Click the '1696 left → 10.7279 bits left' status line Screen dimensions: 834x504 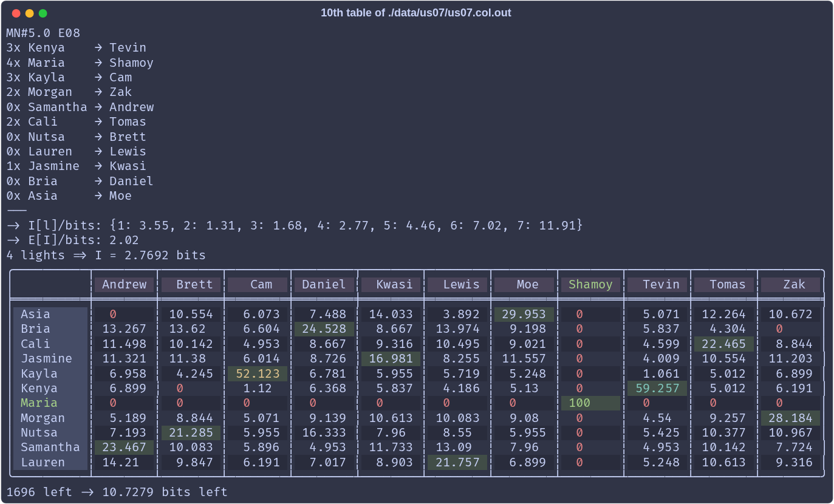(x=117, y=492)
